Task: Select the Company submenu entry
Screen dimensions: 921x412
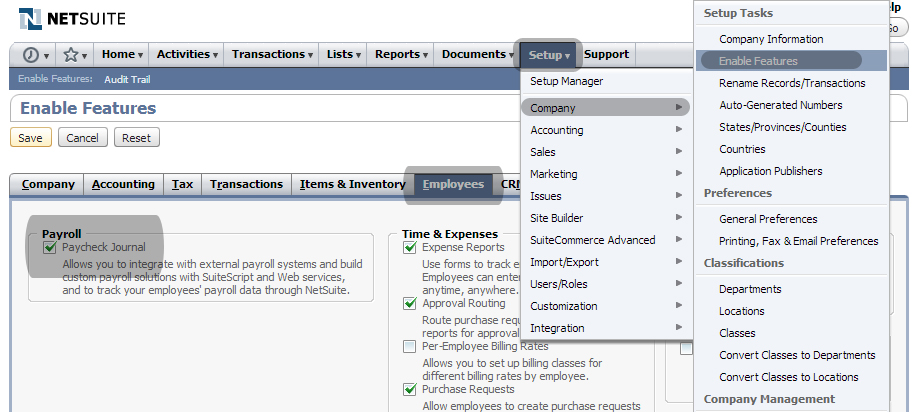Action: coord(606,108)
